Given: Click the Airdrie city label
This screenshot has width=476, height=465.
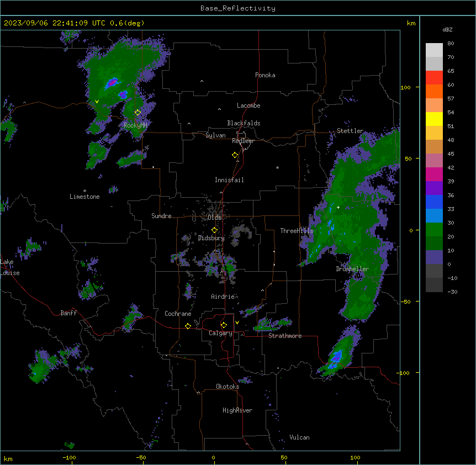Looking at the screenshot, I should point(223,297).
